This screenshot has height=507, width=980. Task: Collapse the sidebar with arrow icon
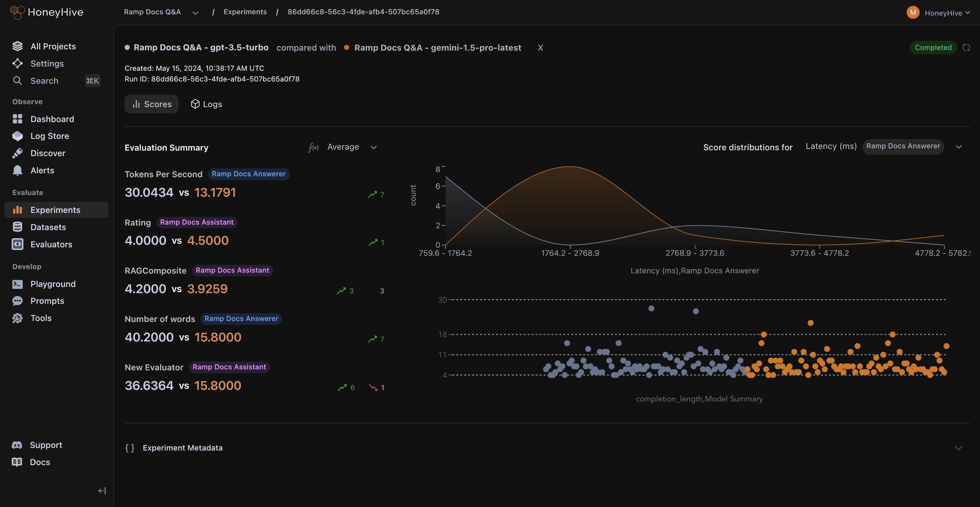[x=102, y=491]
